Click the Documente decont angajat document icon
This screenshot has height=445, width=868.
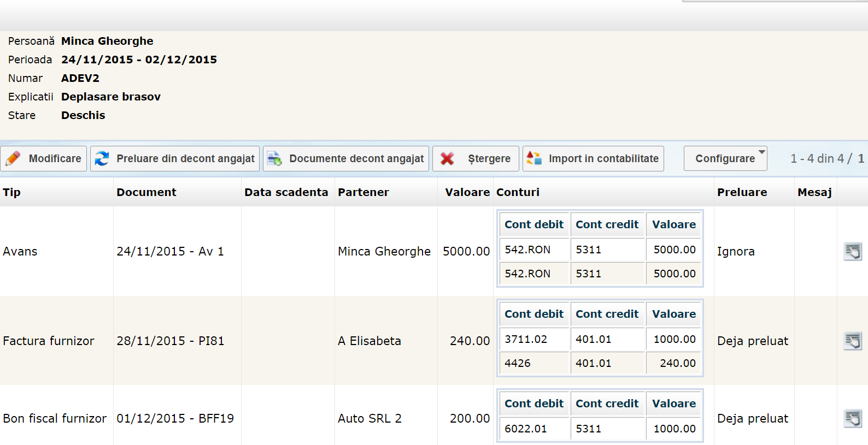tap(274, 159)
